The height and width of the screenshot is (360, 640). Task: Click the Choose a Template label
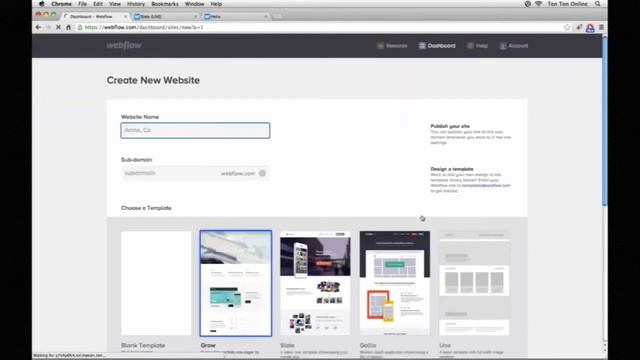click(146, 208)
